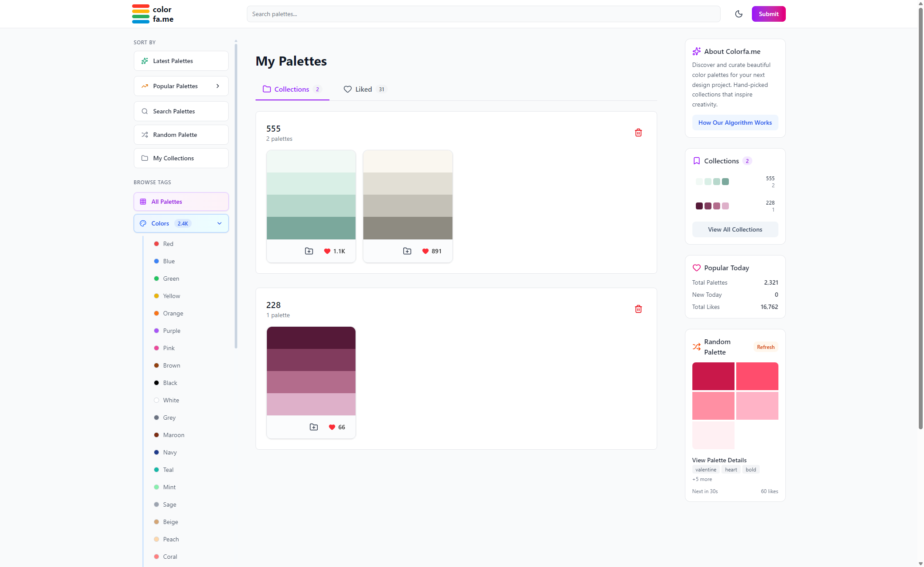The height and width of the screenshot is (567, 924).
Task: Open the Random Palette shuffle icon in sidebar
Action: click(145, 135)
